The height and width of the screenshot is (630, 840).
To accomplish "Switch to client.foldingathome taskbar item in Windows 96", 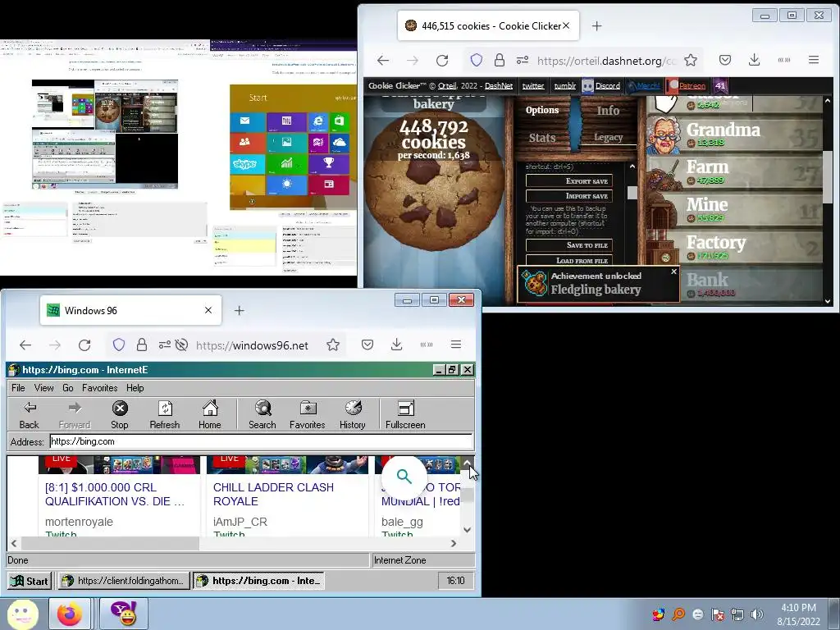I will 123,581.
